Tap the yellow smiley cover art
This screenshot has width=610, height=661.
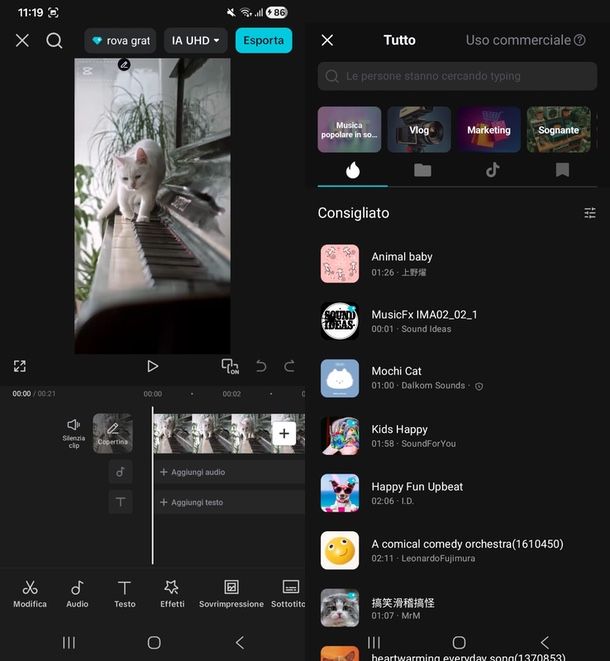340,551
